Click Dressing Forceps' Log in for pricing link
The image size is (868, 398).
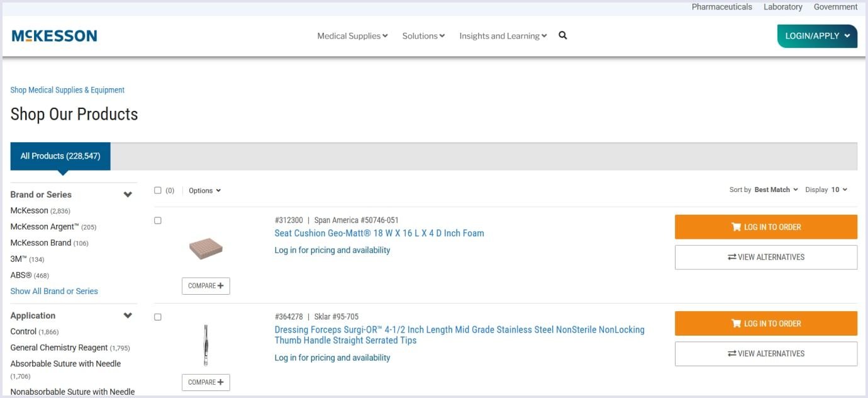pyautogui.click(x=332, y=358)
